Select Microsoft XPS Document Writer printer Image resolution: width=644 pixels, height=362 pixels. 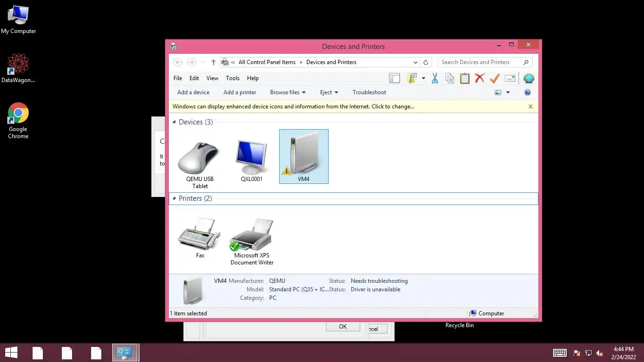tap(252, 241)
